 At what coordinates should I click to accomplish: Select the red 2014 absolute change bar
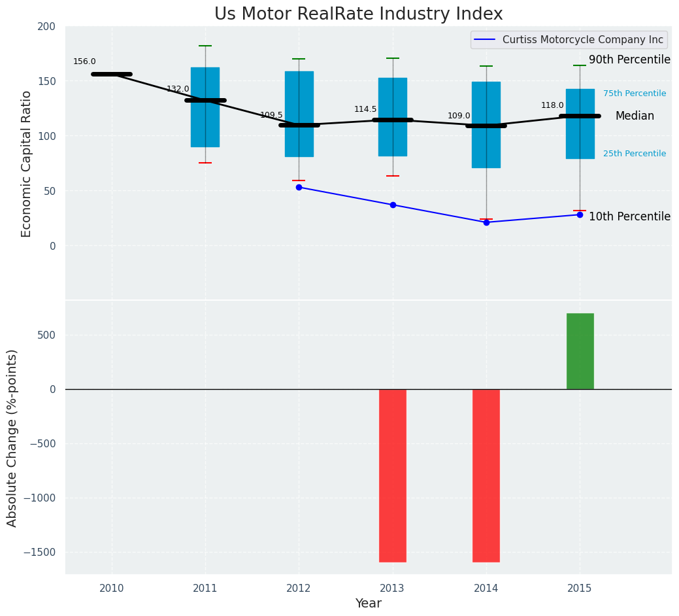click(x=486, y=475)
